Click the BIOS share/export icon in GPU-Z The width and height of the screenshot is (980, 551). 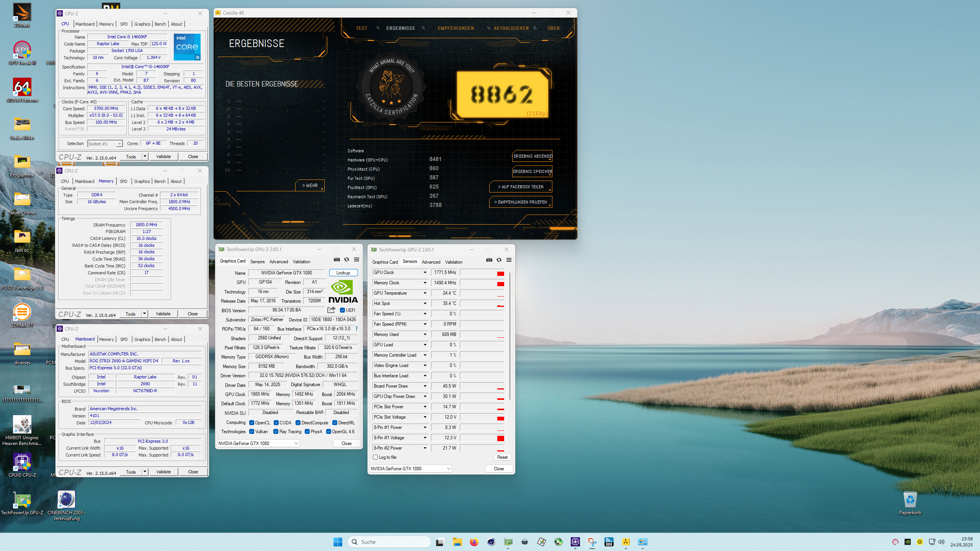(x=331, y=310)
